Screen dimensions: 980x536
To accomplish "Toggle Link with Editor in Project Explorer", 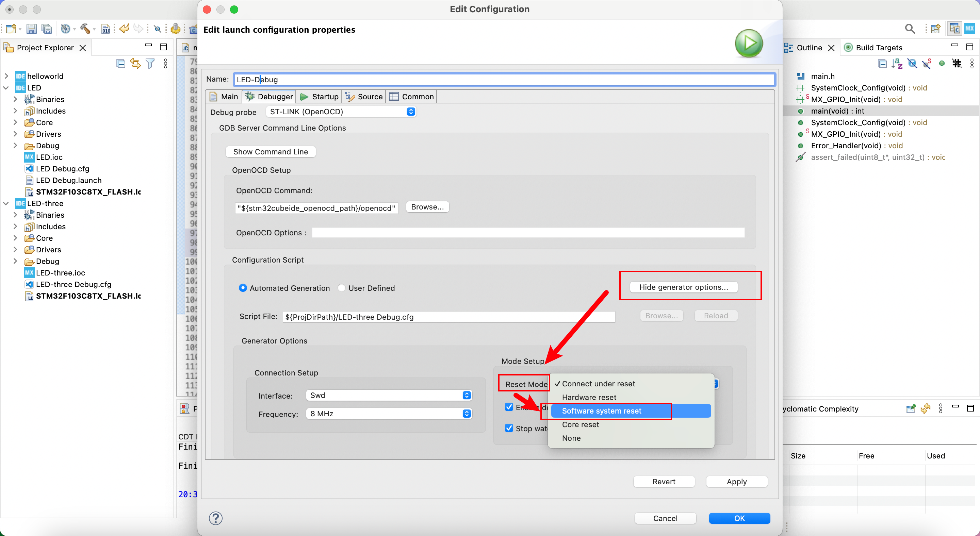I will pyautogui.click(x=135, y=64).
